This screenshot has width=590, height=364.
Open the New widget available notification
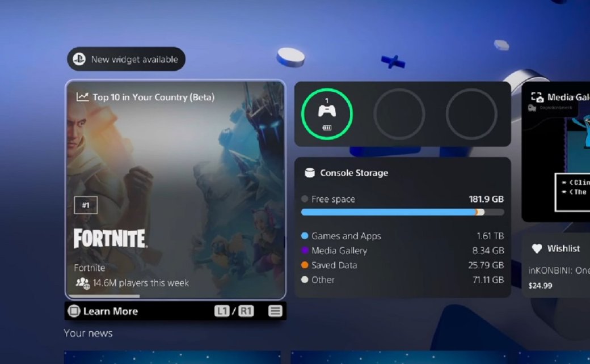coord(126,59)
